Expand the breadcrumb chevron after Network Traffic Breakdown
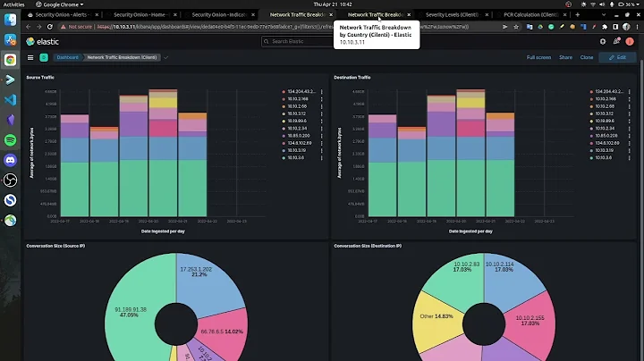Screen dimensions: 644x361 (166, 57)
